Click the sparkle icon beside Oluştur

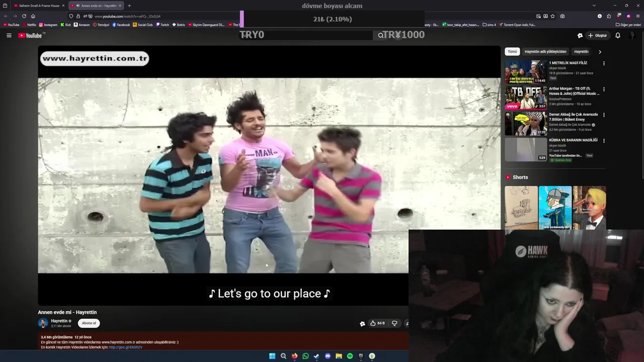click(580, 35)
